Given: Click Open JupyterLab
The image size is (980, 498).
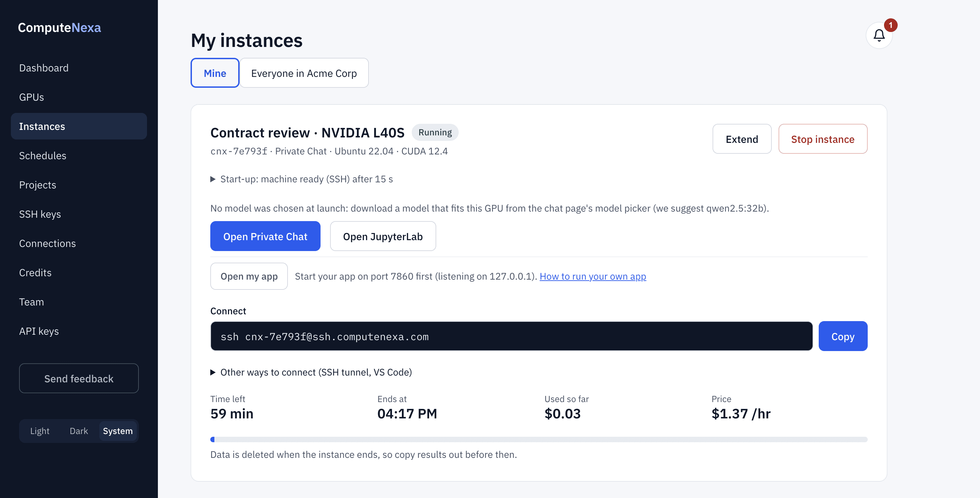Looking at the screenshot, I should click(383, 236).
